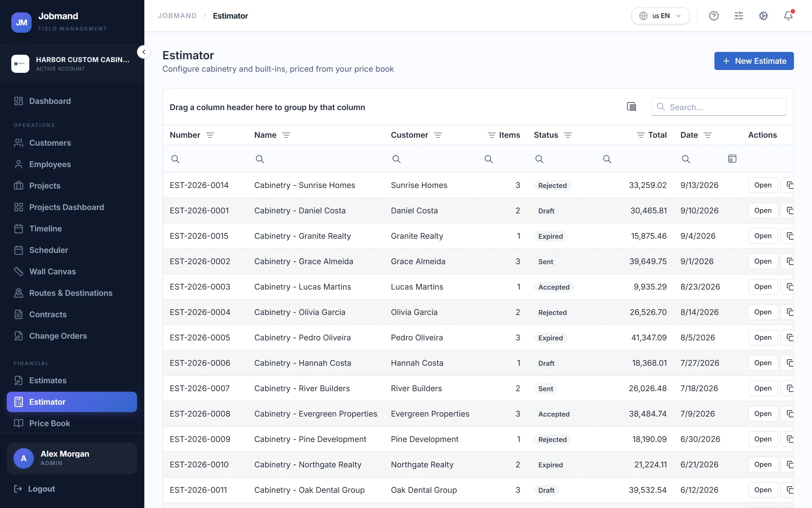Open Employees in the sidebar
This screenshot has height=508, width=812.
[72, 164]
